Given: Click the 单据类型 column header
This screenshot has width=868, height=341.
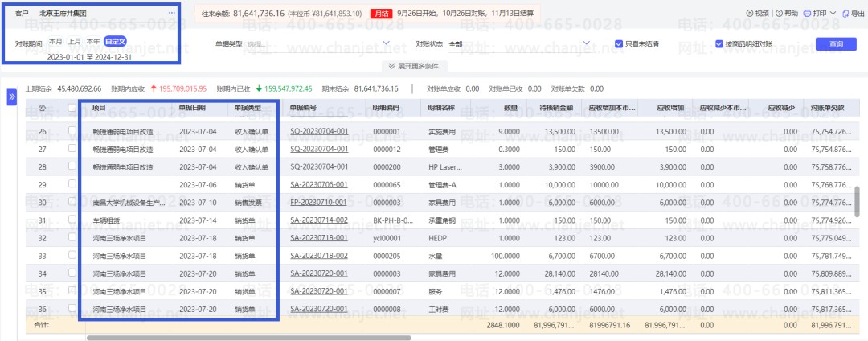Looking at the screenshot, I should 246,108.
